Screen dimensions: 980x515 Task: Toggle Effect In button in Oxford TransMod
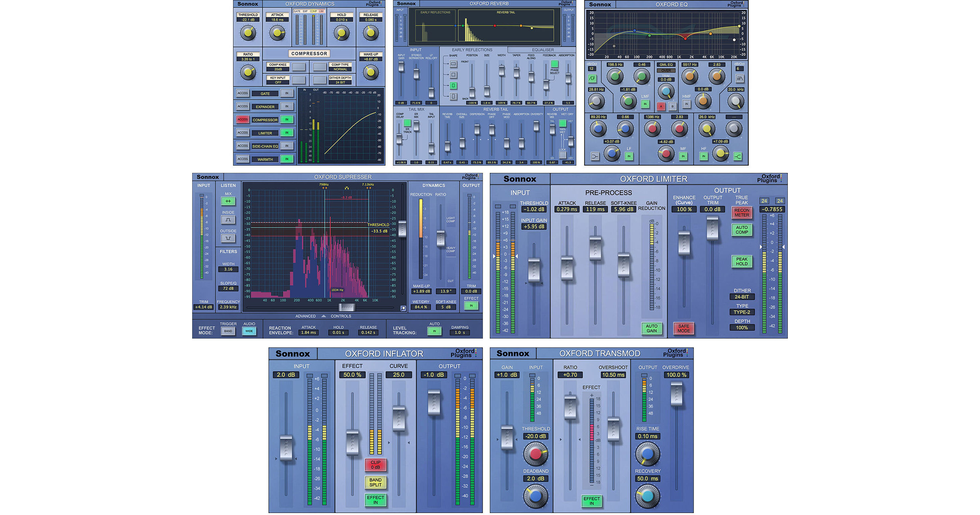point(591,501)
